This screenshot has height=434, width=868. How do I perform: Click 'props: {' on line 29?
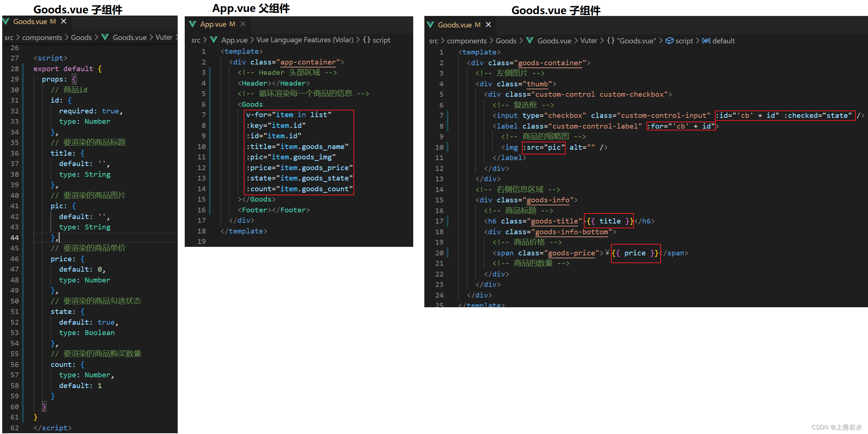pos(59,79)
